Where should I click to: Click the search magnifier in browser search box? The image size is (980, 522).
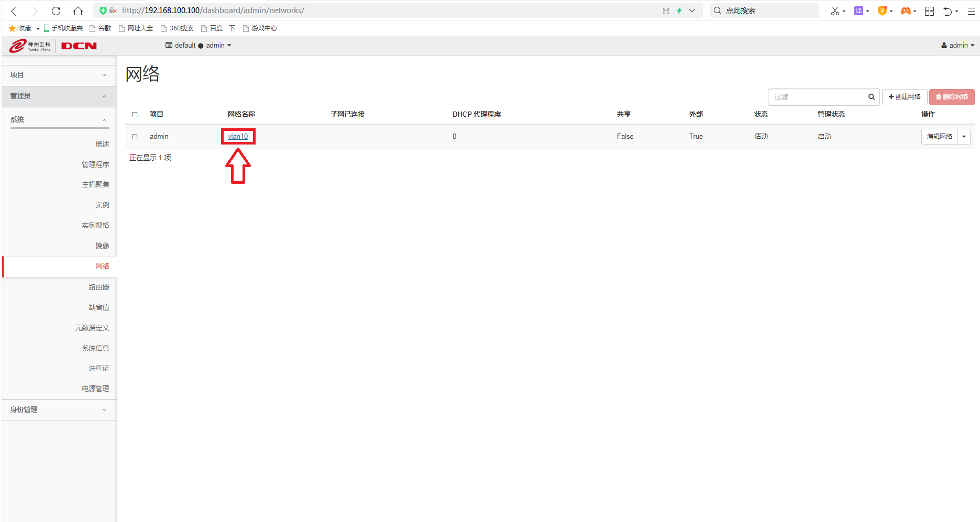tap(718, 10)
